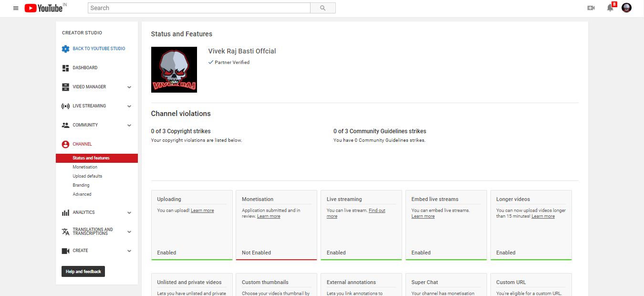Open the hamburger guide menu
Image resolution: width=644 pixels, height=296 pixels.
pos(16,8)
